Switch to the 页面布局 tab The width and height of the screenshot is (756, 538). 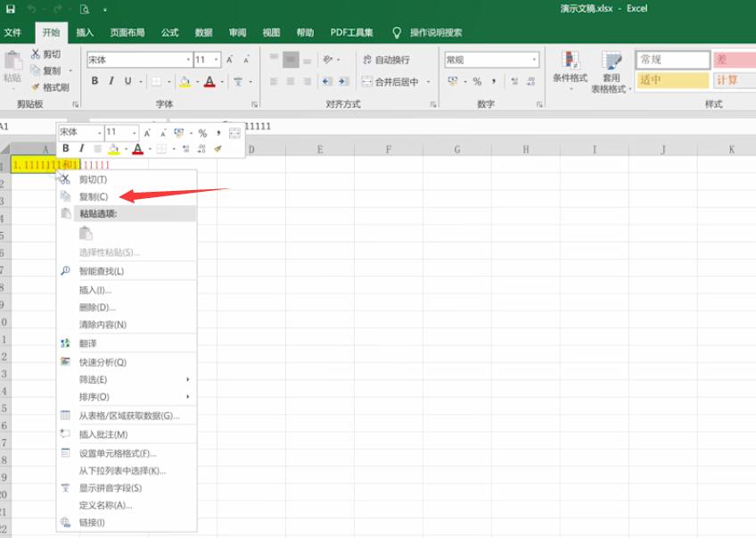click(127, 32)
